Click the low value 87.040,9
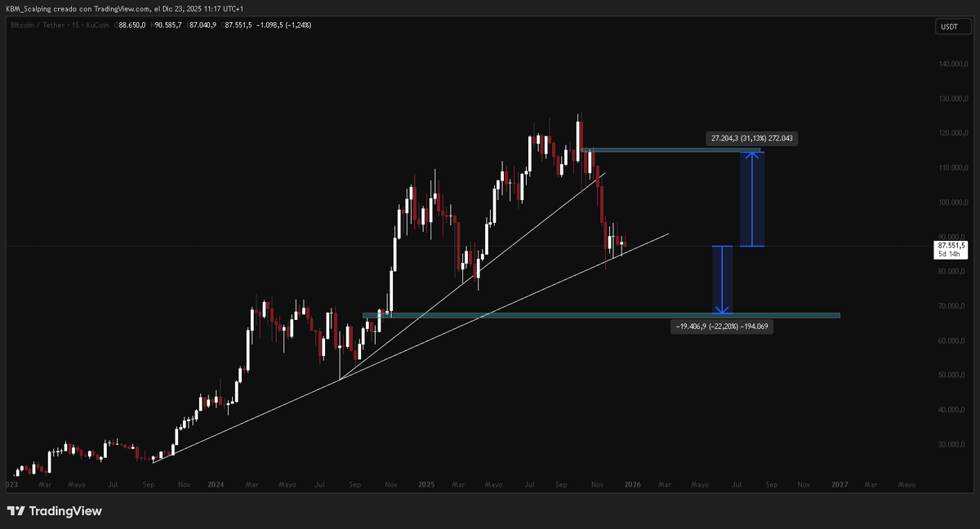 point(203,25)
